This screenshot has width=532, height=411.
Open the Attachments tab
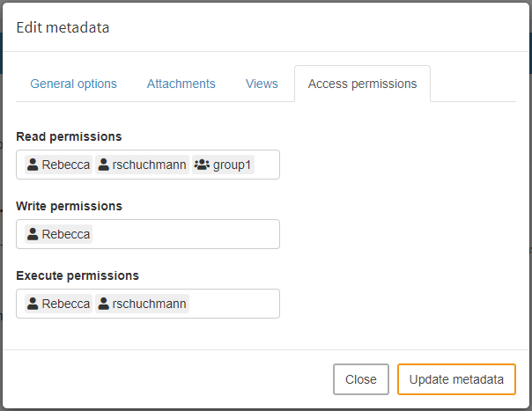pyautogui.click(x=181, y=84)
